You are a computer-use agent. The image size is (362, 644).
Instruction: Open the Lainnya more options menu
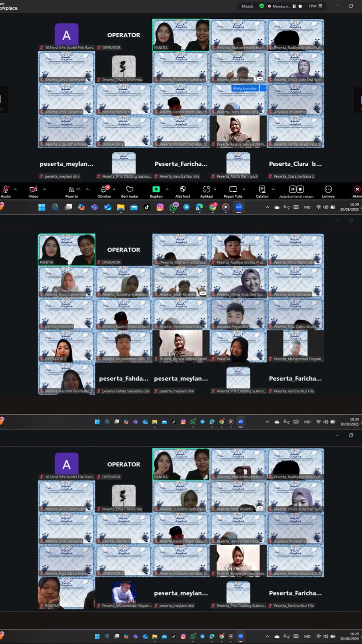[328, 189]
